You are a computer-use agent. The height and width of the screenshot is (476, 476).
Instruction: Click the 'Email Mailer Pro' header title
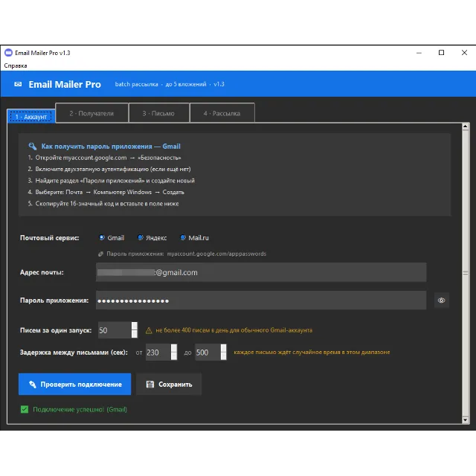(x=65, y=84)
